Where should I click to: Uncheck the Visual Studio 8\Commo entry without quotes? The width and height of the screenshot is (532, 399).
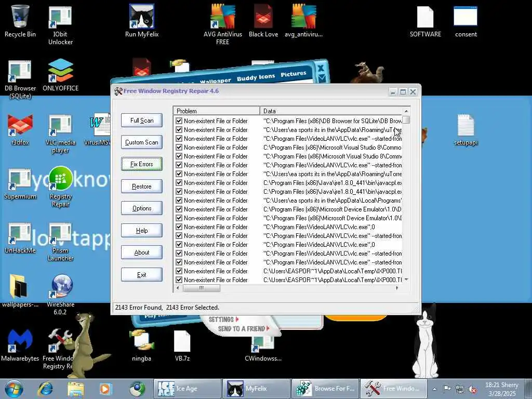click(x=179, y=147)
